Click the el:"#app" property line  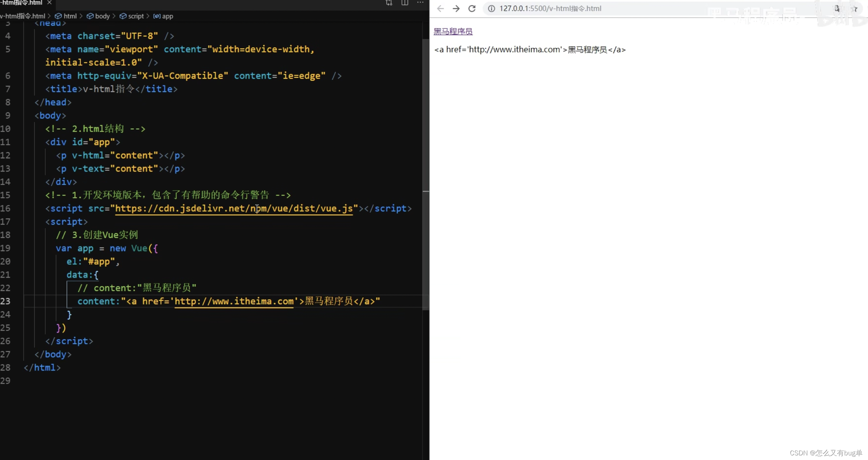point(93,261)
